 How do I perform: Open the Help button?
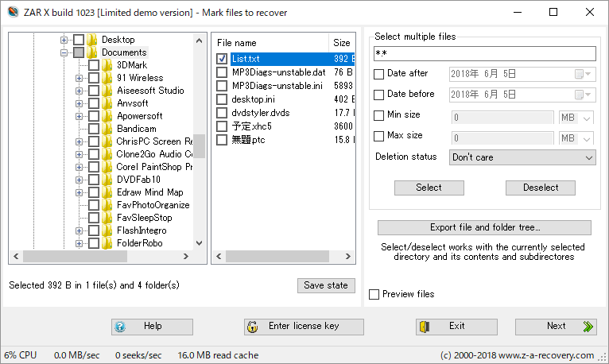click(152, 327)
